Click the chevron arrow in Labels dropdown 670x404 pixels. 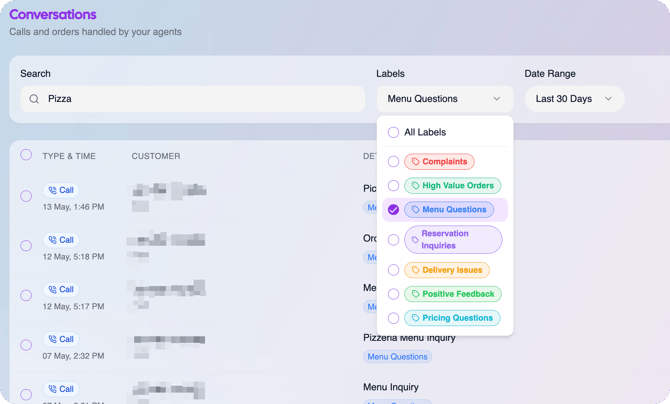click(497, 99)
